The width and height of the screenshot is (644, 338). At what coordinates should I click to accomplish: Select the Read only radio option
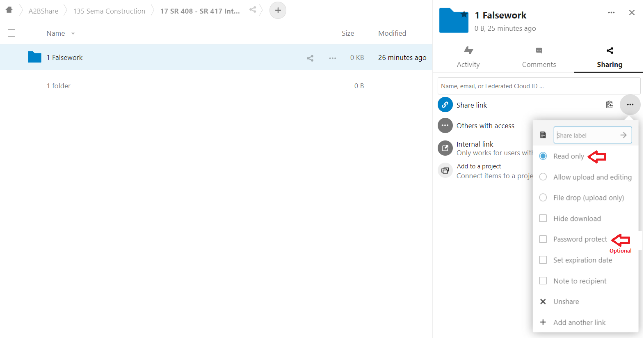click(x=543, y=156)
